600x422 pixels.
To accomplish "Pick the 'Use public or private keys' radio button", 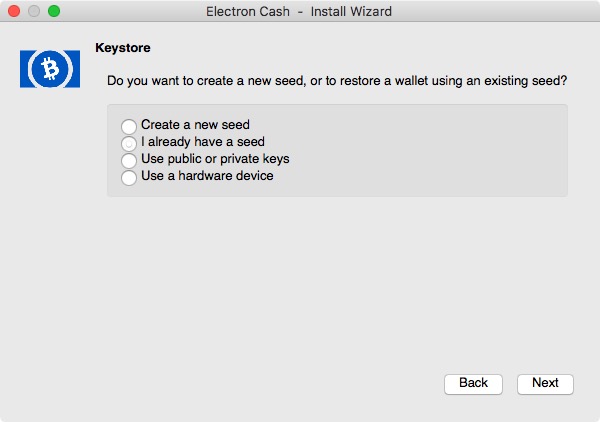I will pyautogui.click(x=128, y=160).
